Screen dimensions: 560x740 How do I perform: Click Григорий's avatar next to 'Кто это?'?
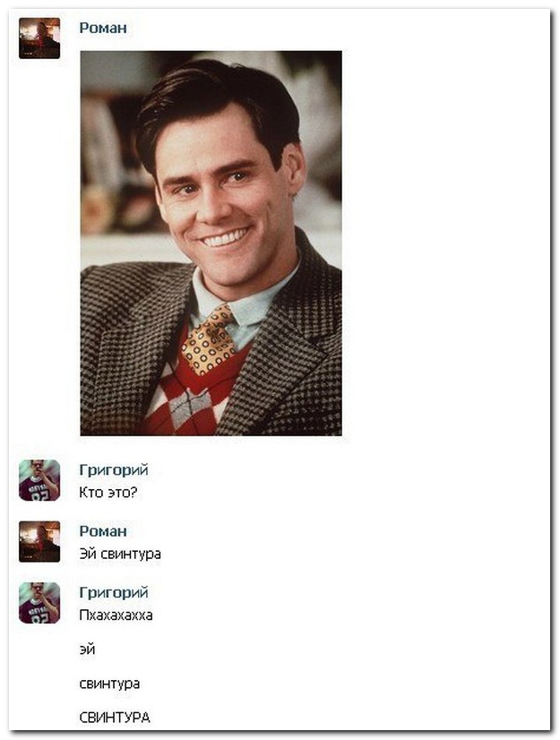click(x=39, y=480)
